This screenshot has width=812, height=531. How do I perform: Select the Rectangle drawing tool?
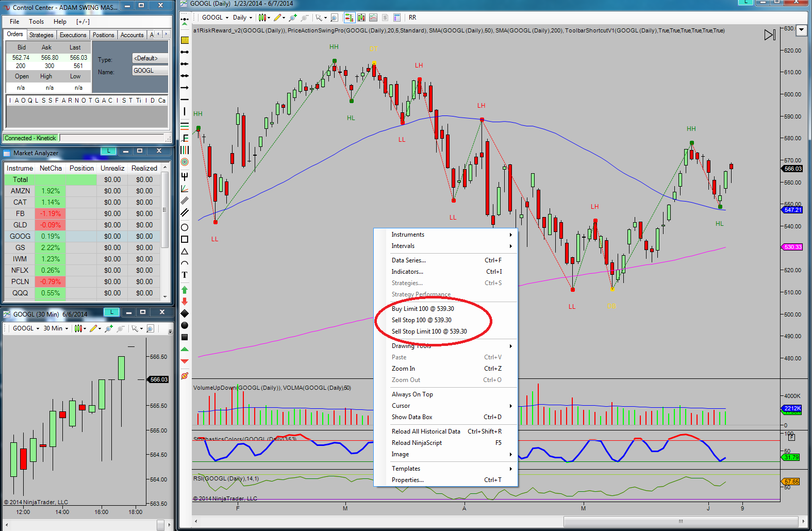pyautogui.click(x=185, y=239)
